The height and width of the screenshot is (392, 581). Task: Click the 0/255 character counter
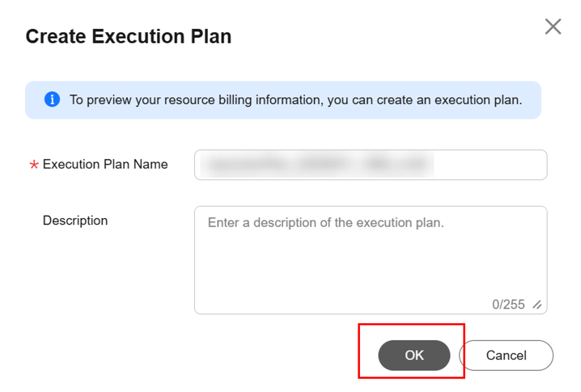pyautogui.click(x=508, y=305)
